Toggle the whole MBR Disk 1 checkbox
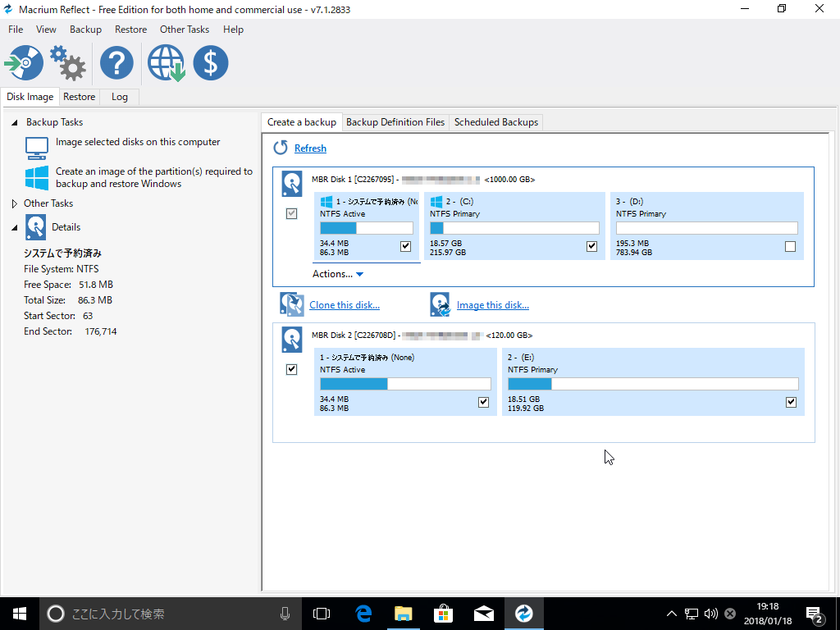 pos(291,214)
